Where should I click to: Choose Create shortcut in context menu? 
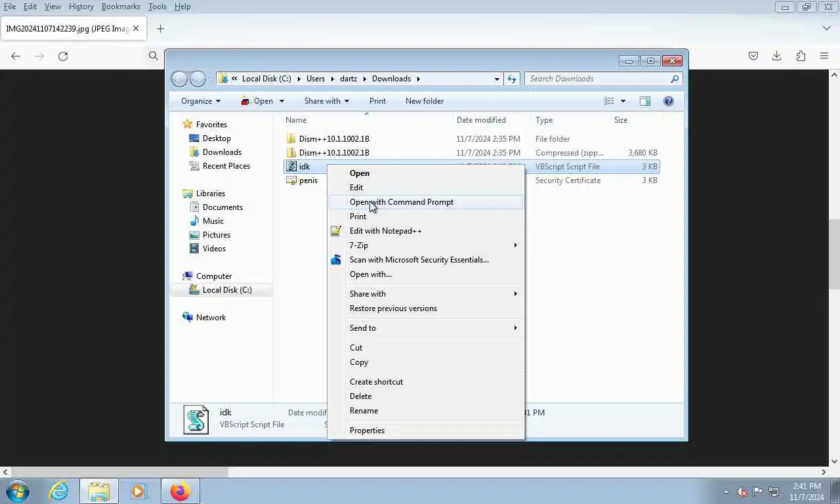click(426, 382)
